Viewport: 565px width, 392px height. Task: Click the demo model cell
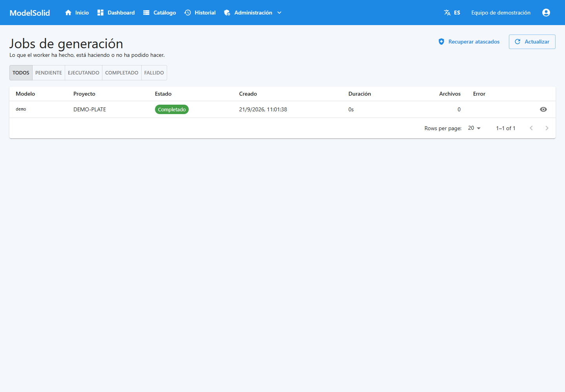[21, 109]
